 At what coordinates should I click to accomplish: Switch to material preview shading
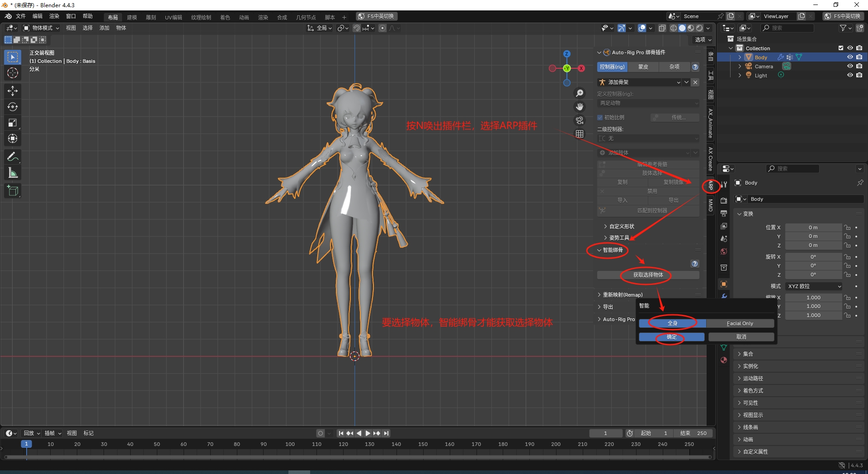pyautogui.click(x=691, y=28)
